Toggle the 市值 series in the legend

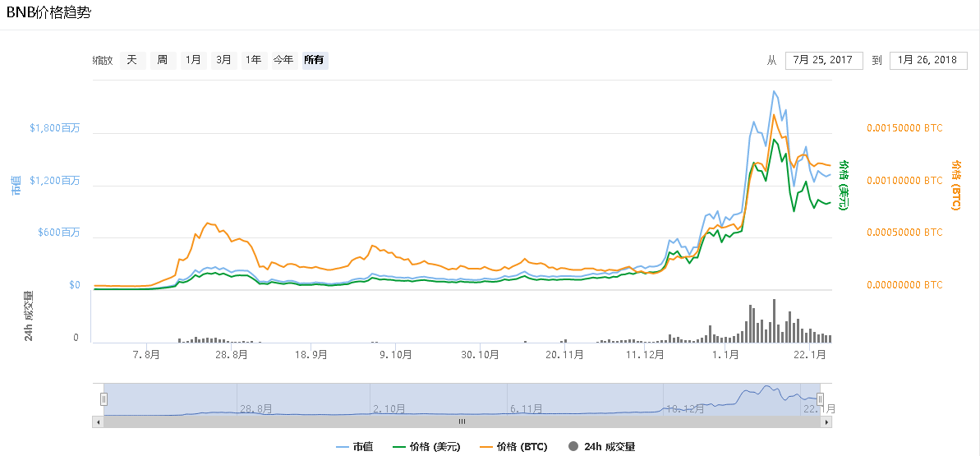(x=355, y=447)
